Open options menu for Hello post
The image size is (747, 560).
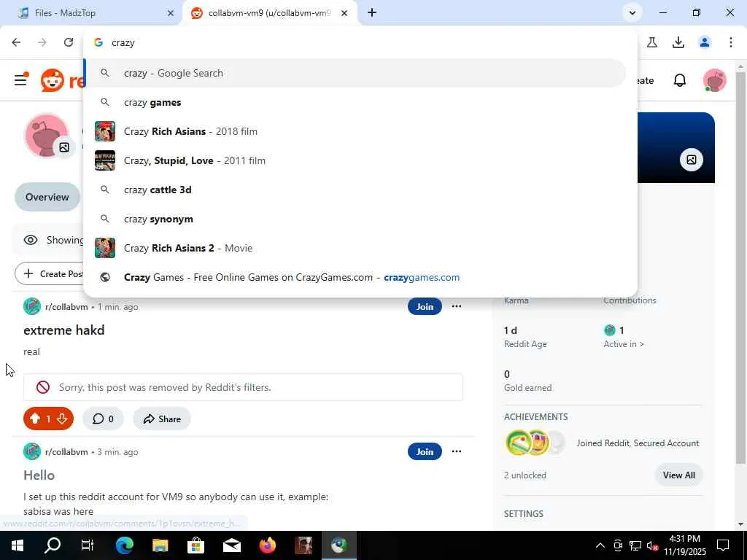click(x=457, y=451)
